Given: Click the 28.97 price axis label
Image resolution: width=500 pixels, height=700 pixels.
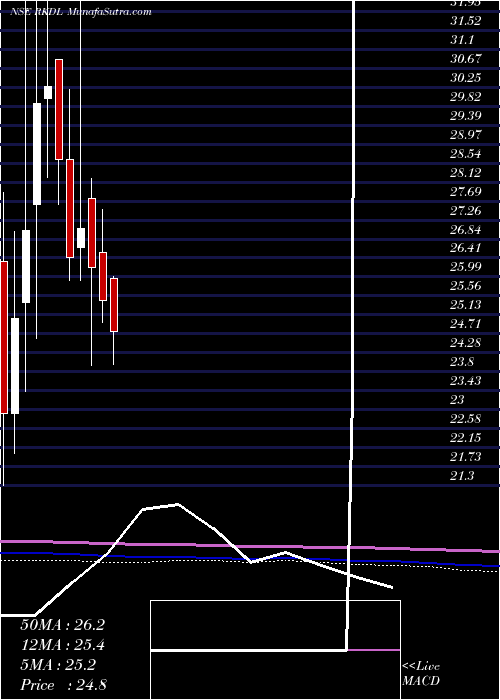Looking at the screenshot, I should coord(466,134).
